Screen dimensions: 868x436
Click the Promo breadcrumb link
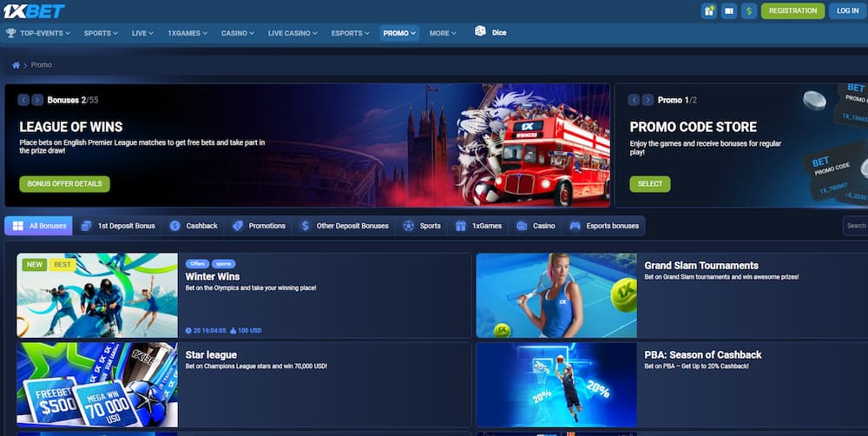(42, 65)
